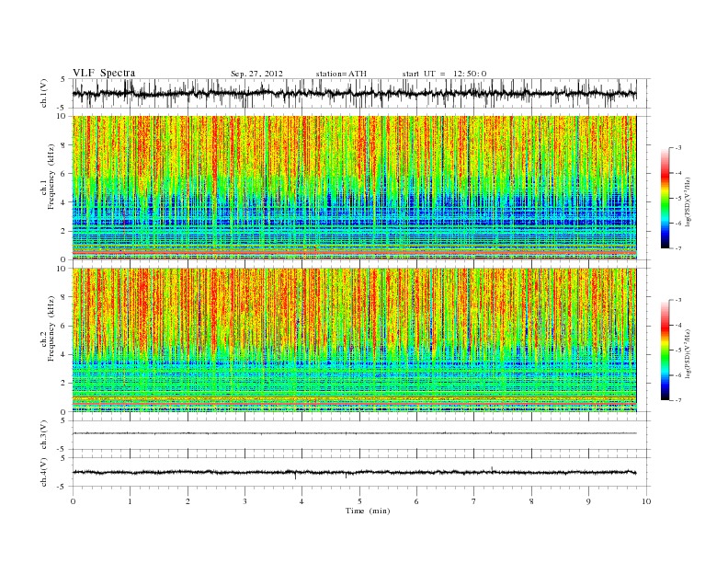Viewport: 728px width, 563px height.
Task: Click the "ch.3(V)" axis label
Action: tap(44, 435)
